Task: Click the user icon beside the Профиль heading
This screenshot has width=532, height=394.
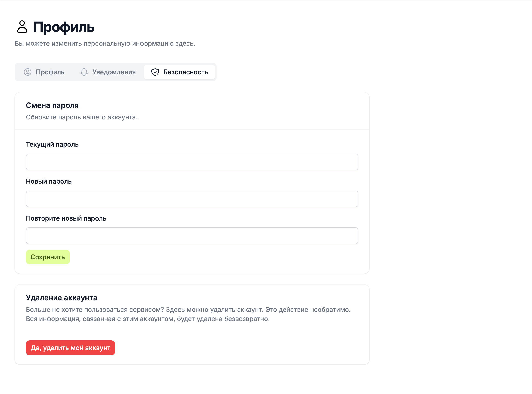Action: 22,27
